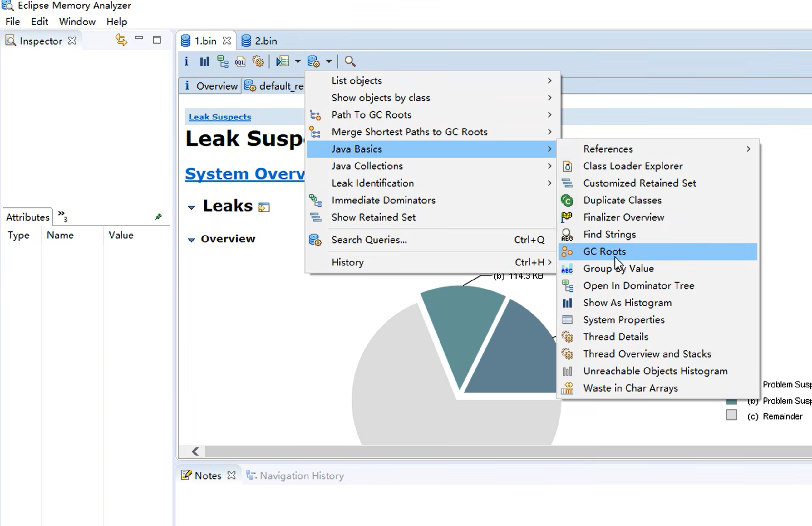Click the horizontal scrollbar left arrow
812x526 pixels.
195,451
